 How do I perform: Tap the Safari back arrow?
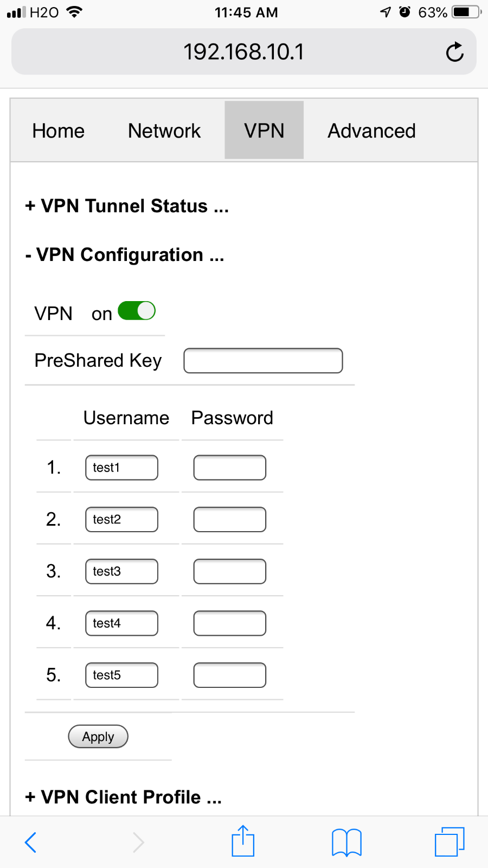[31, 842]
